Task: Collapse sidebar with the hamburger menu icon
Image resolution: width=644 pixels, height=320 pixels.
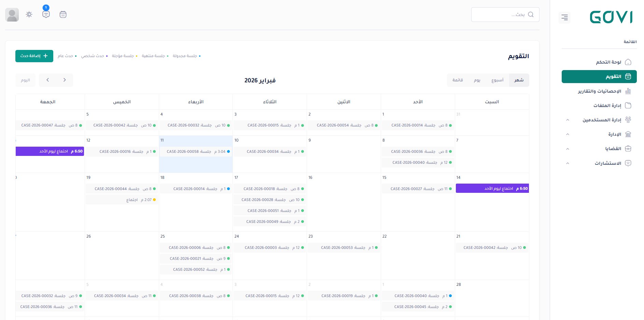Action: tap(564, 17)
